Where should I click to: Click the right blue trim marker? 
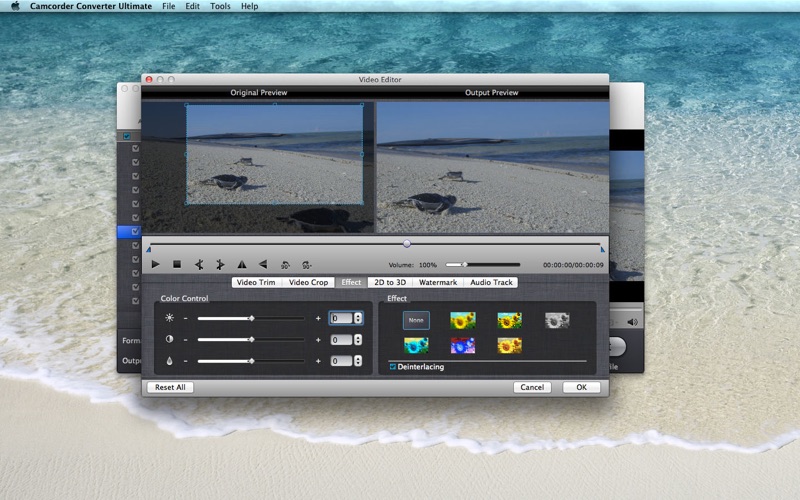coord(603,250)
